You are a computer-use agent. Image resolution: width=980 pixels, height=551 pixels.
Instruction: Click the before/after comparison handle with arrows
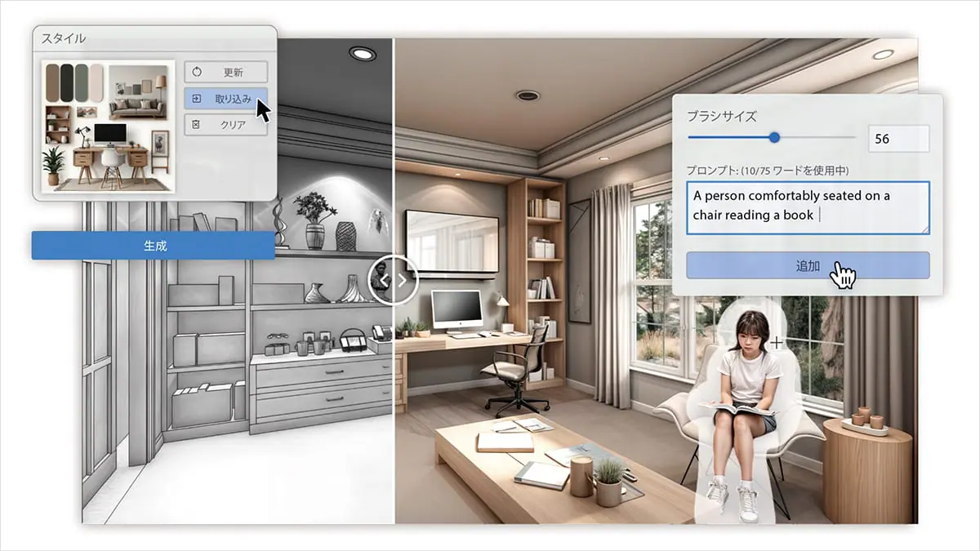(x=393, y=282)
